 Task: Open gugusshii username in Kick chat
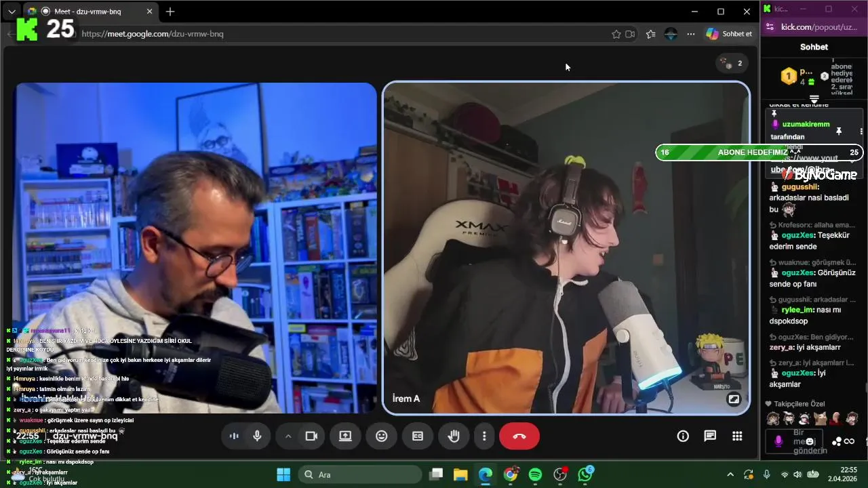[x=800, y=187]
